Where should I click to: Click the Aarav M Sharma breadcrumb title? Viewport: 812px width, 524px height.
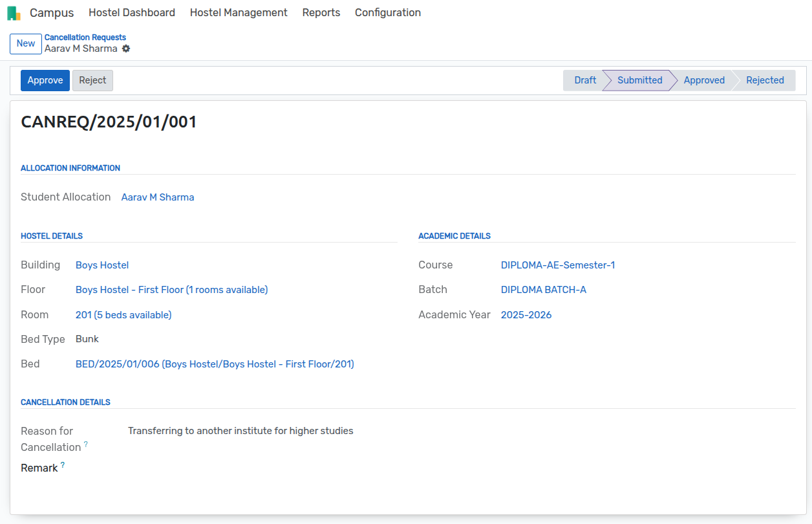click(x=81, y=49)
